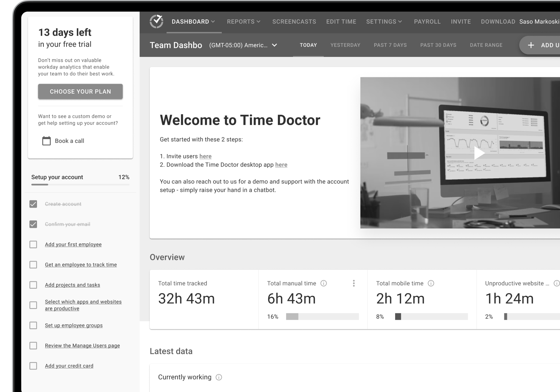Select the Date Range tab
Screen dimensions: 560x392
[486, 45]
